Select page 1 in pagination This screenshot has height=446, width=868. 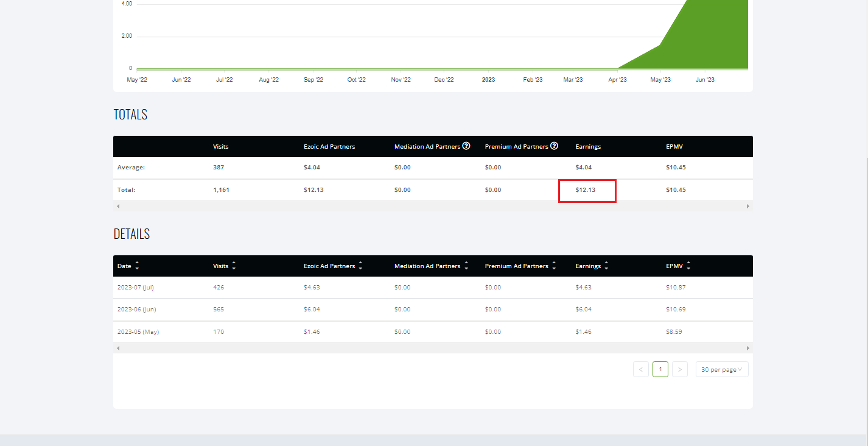[x=660, y=369]
